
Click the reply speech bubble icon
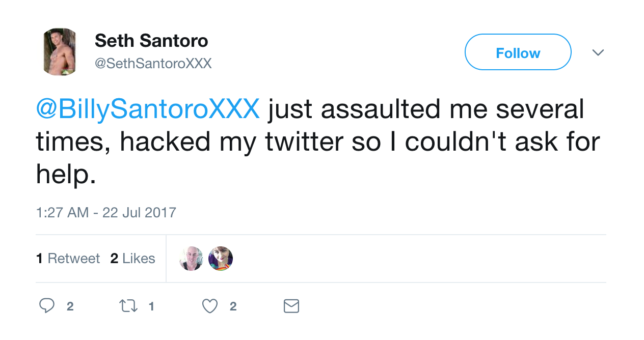click(x=47, y=306)
